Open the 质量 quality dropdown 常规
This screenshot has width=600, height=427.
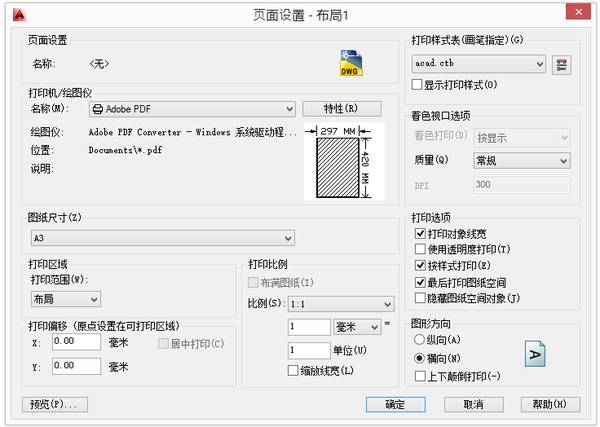pos(521,160)
